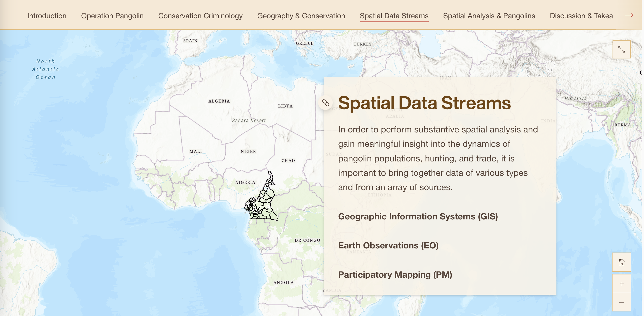Reset map to home extent
The height and width of the screenshot is (316, 644).
pyautogui.click(x=621, y=262)
